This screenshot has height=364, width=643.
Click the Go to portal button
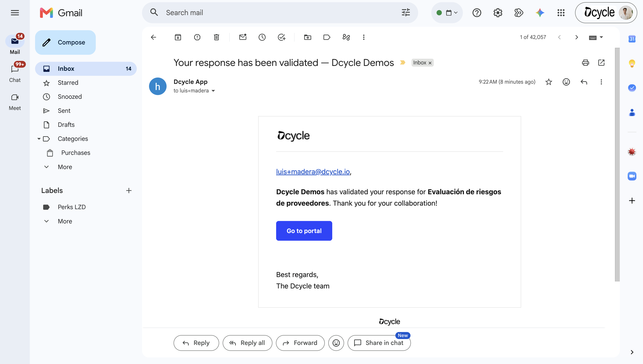click(304, 231)
